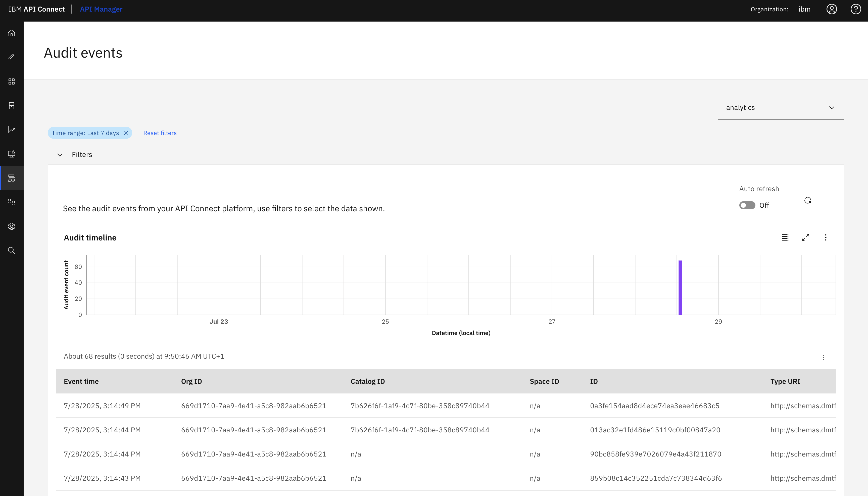Screen dimensions: 868x496
Task: Open the user profile icon
Action: 832,9
